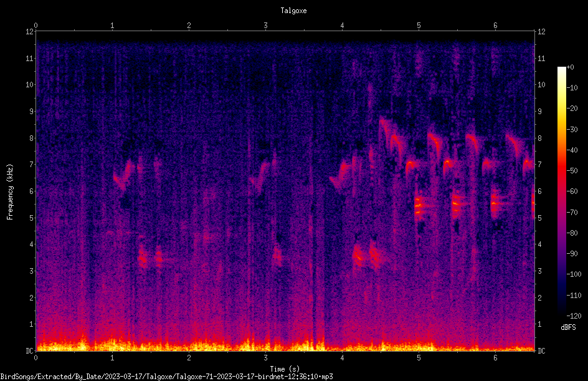This screenshot has height=381, width=588.
Task: Select the 5 second tick on top axis
Action: [419, 26]
